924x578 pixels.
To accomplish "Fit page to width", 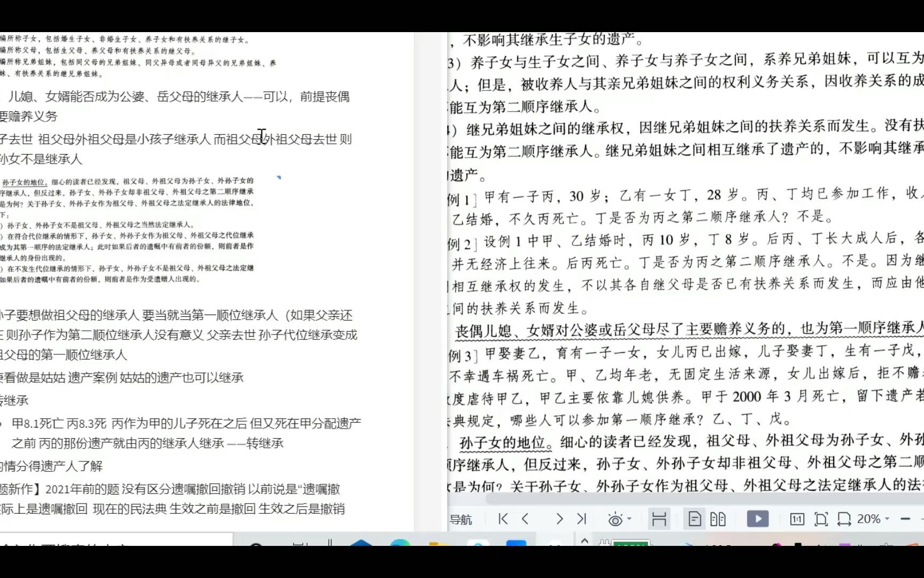I will [x=844, y=519].
